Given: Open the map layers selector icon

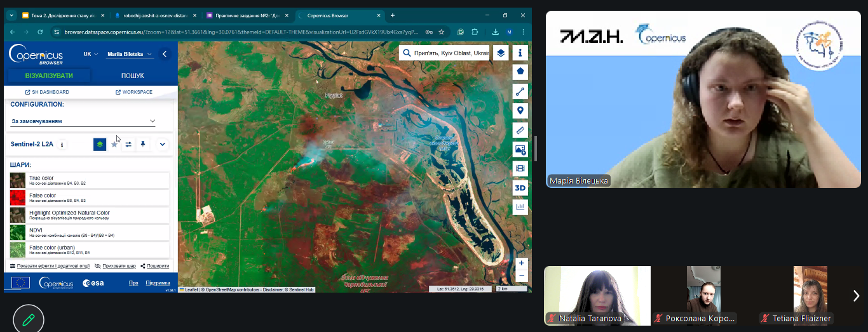Looking at the screenshot, I should click(x=501, y=53).
